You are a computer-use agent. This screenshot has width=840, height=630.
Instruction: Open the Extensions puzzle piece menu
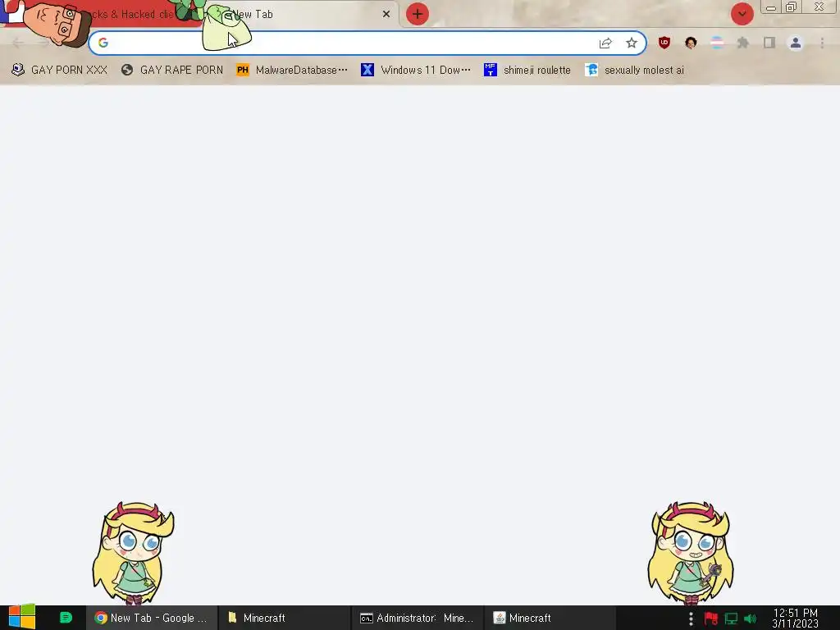click(x=743, y=43)
